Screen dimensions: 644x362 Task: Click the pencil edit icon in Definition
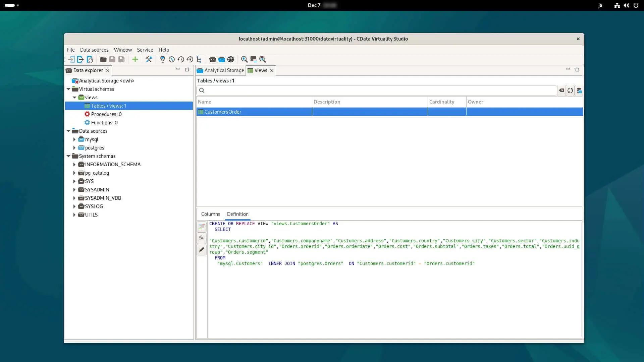202,250
